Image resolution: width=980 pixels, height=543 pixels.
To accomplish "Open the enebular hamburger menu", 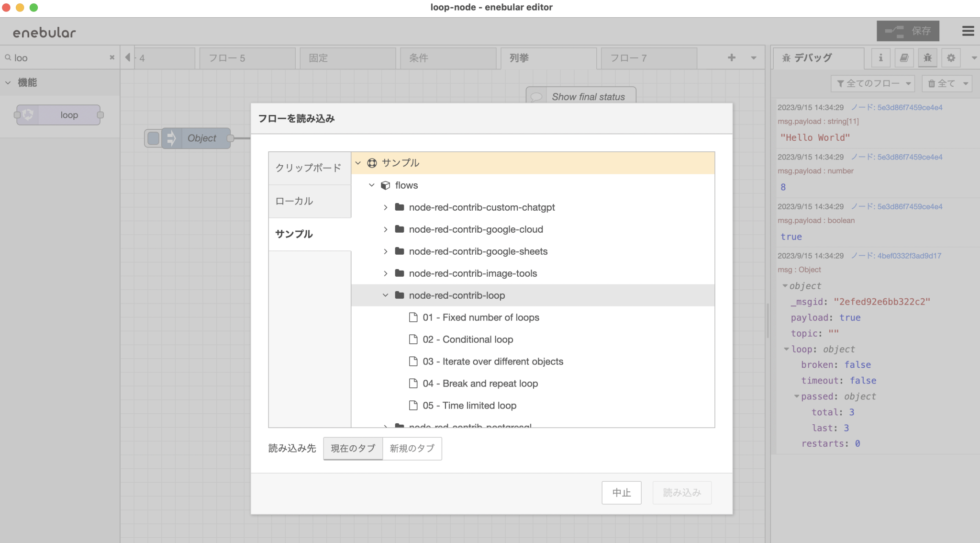I will point(968,31).
